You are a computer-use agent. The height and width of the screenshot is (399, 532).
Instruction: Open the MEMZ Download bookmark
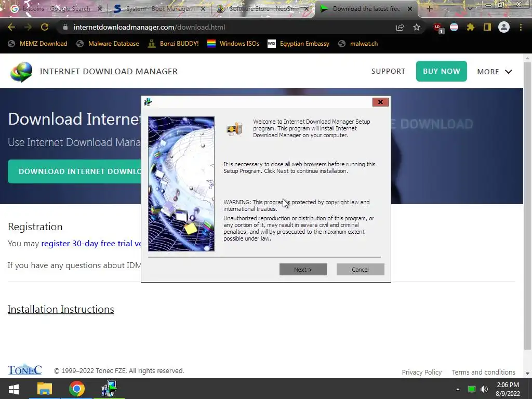(x=37, y=44)
